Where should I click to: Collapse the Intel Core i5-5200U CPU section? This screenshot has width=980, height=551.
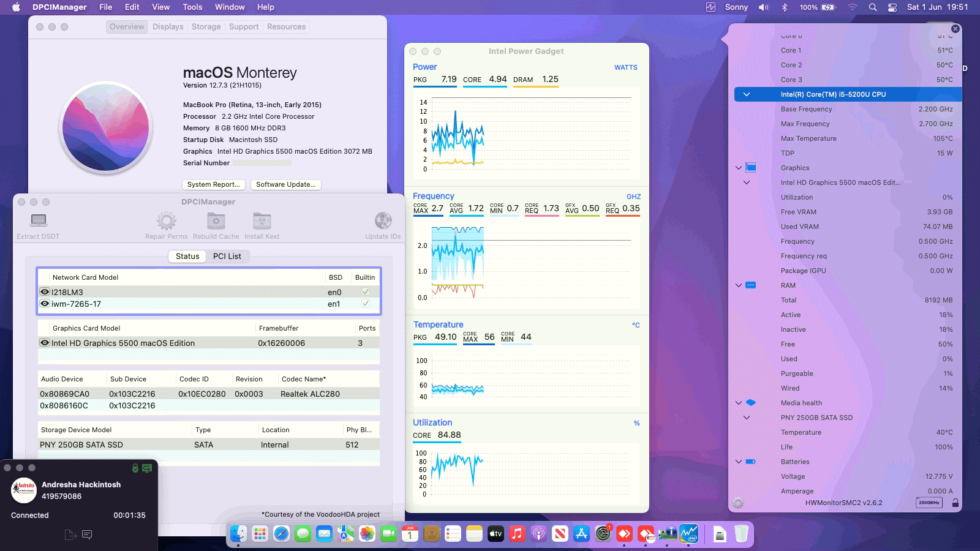point(747,94)
